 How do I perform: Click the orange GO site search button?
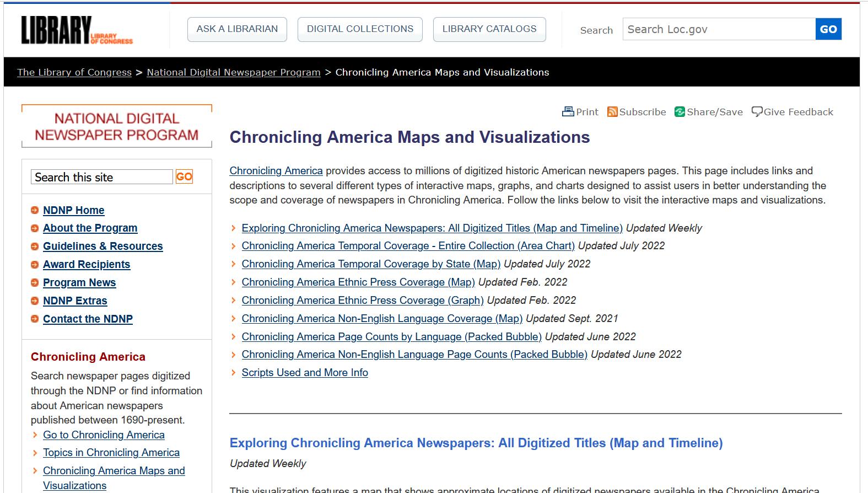tap(184, 177)
